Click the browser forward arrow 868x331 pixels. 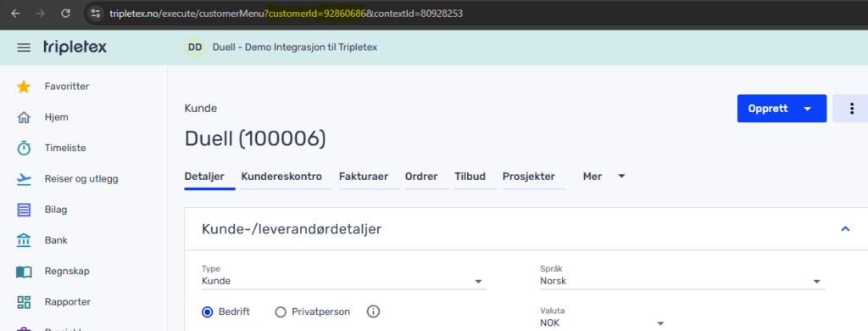click(x=40, y=13)
